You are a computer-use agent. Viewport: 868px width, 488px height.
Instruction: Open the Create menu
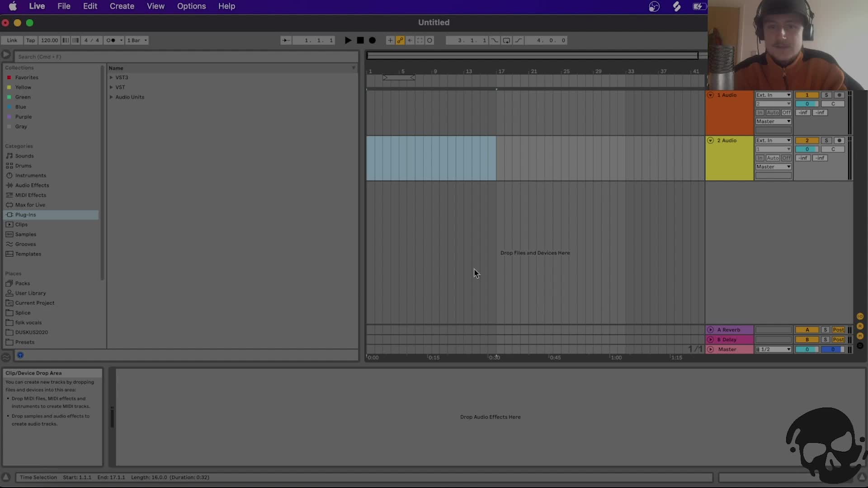pyautogui.click(x=122, y=6)
